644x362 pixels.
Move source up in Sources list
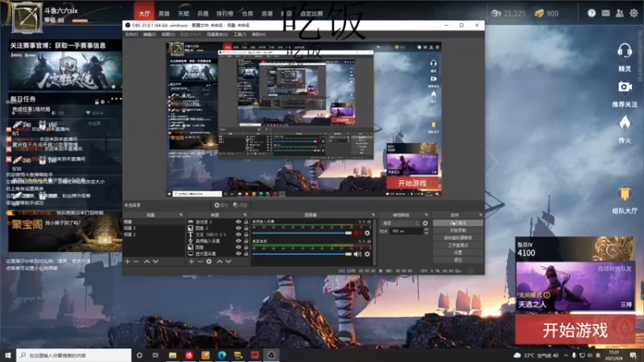pyautogui.click(x=220, y=261)
